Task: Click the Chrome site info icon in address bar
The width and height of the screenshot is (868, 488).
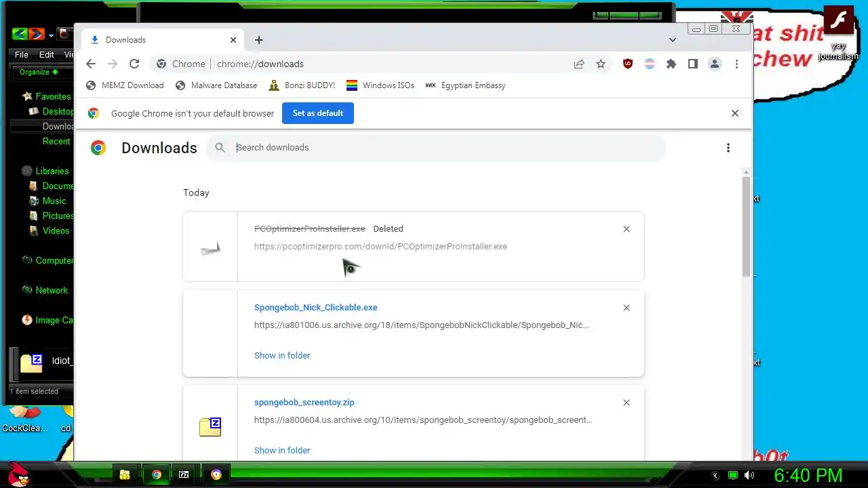Action: (161, 64)
